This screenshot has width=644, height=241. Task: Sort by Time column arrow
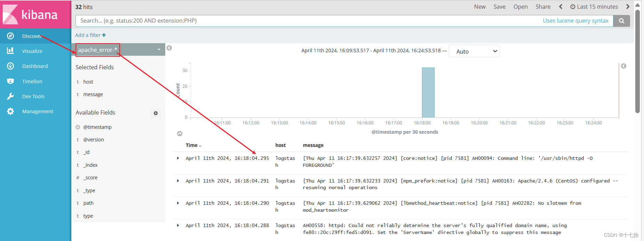tap(200, 146)
